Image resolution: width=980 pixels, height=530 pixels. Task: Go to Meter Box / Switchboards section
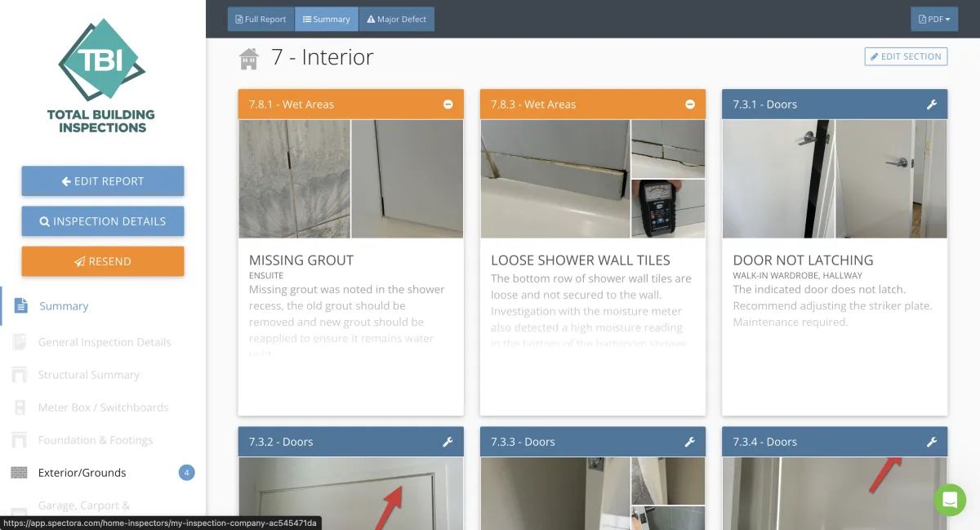coord(103,408)
